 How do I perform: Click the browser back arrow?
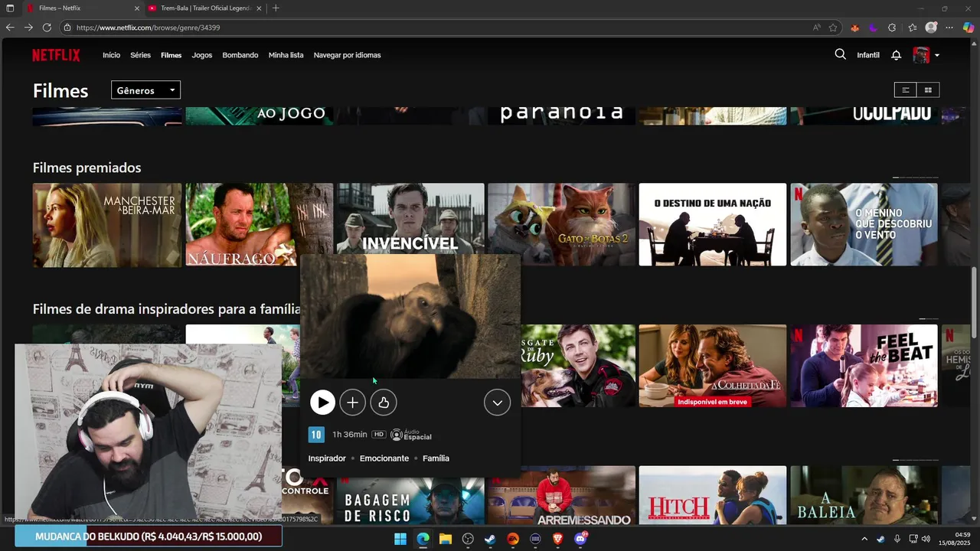(10, 28)
